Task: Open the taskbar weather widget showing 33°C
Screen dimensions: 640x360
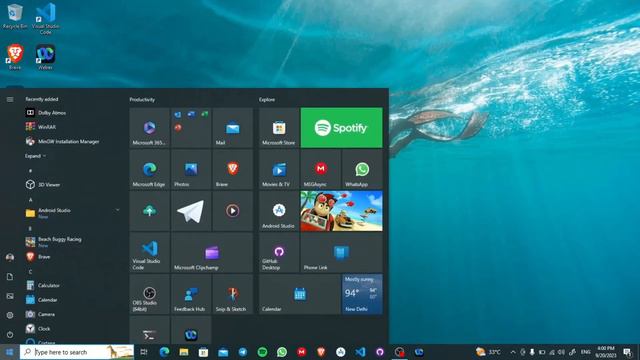Action: (488, 352)
